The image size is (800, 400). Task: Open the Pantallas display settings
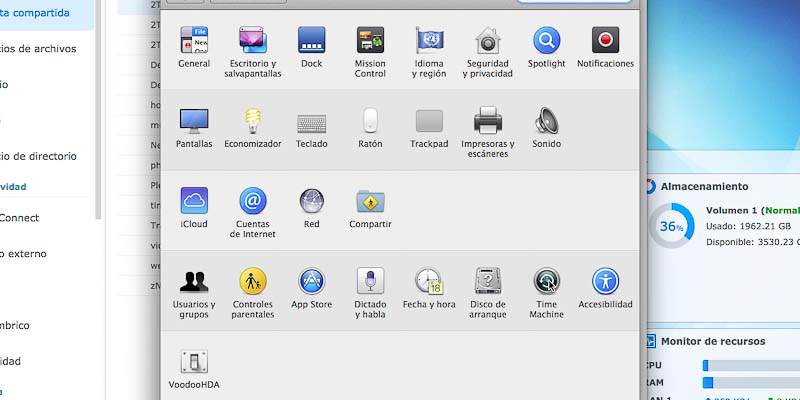point(194,128)
